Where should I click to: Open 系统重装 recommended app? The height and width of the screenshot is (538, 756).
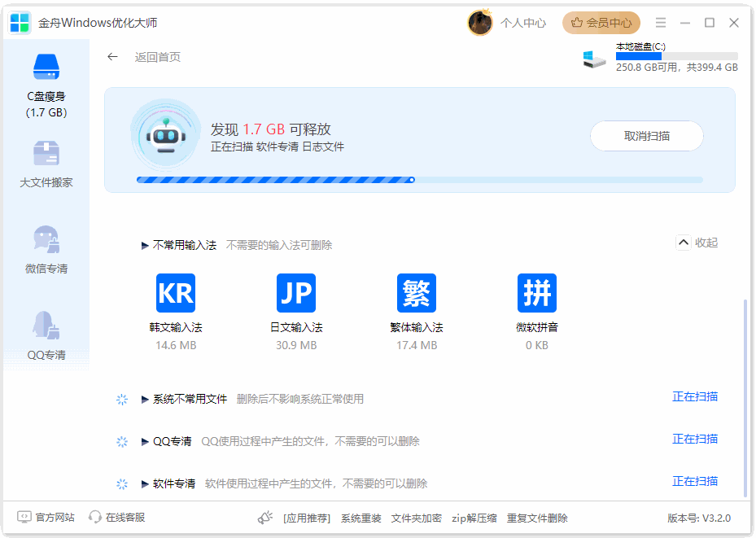pos(361,518)
